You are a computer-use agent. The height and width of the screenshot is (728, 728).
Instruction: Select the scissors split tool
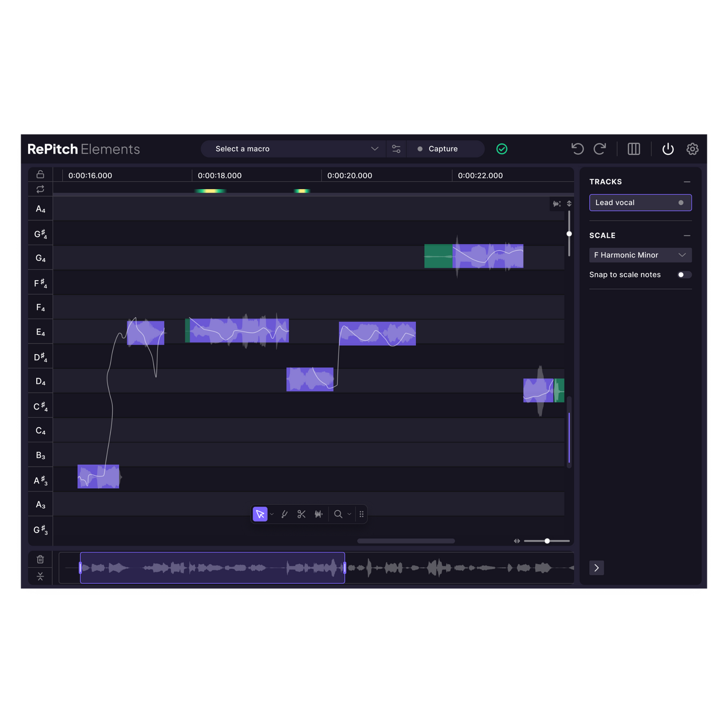(301, 514)
